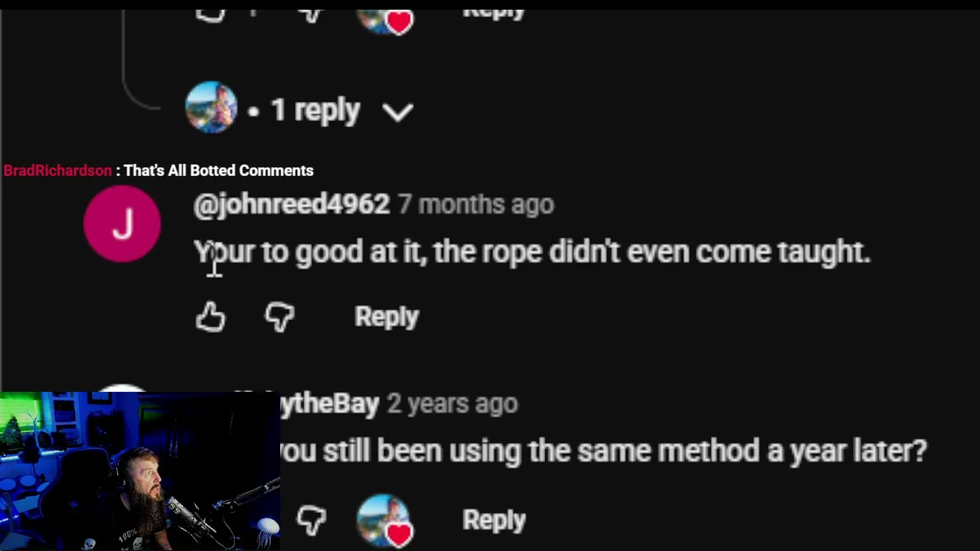Select the '2 years ago' comment timestamp

tap(452, 403)
